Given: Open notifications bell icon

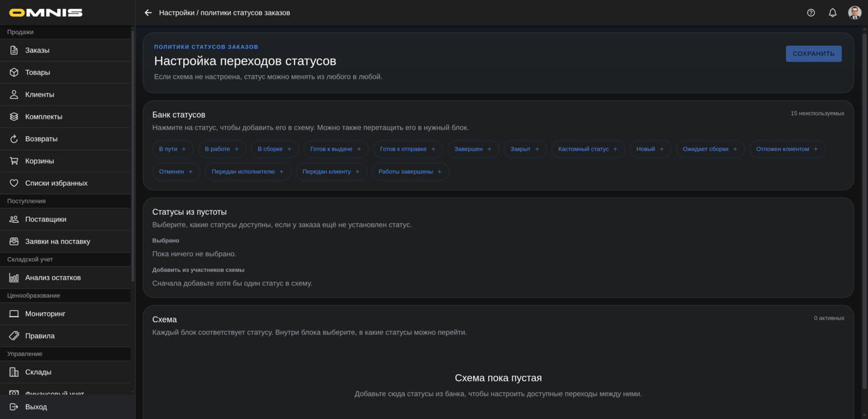Looking at the screenshot, I should [x=832, y=13].
